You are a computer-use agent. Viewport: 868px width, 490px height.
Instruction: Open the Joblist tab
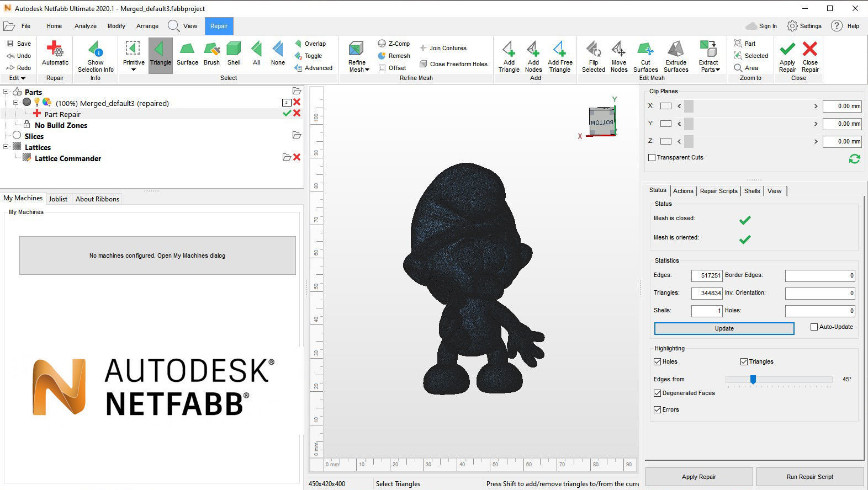coord(58,199)
